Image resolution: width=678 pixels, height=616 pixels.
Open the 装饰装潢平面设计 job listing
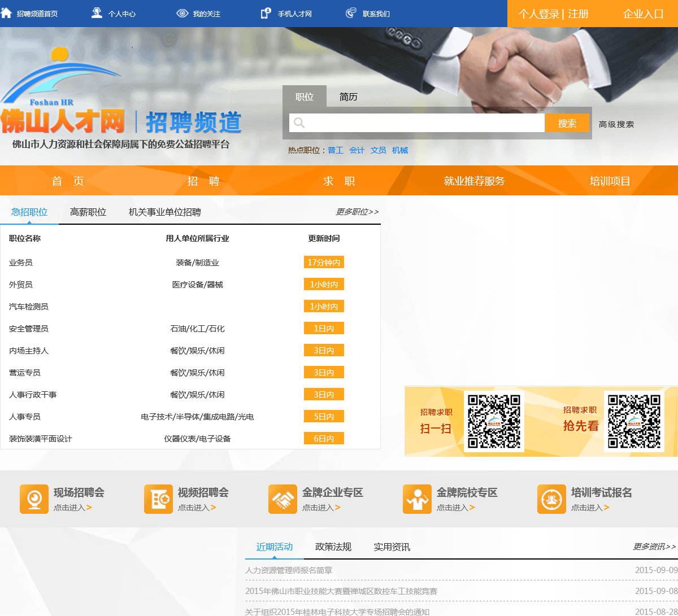[41, 439]
